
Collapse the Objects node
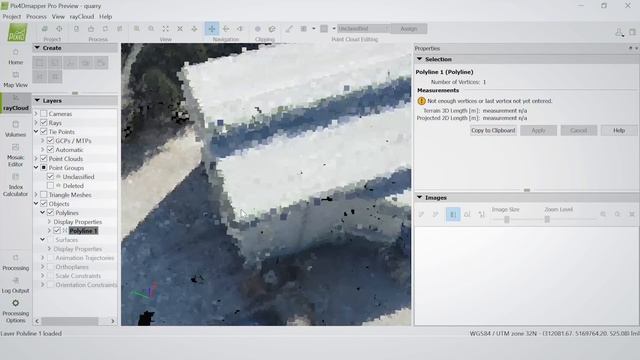click(36, 203)
